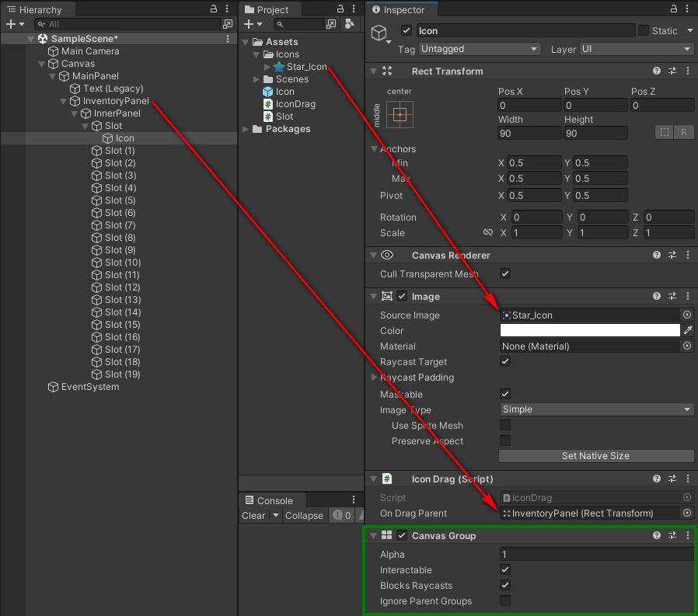Open Console panel kebab menu
The image size is (698, 616).
pos(354,499)
